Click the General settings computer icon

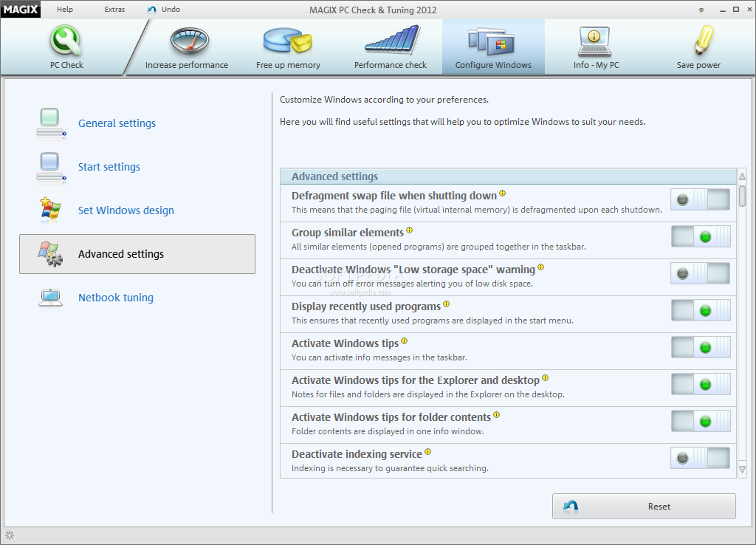click(x=50, y=123)
